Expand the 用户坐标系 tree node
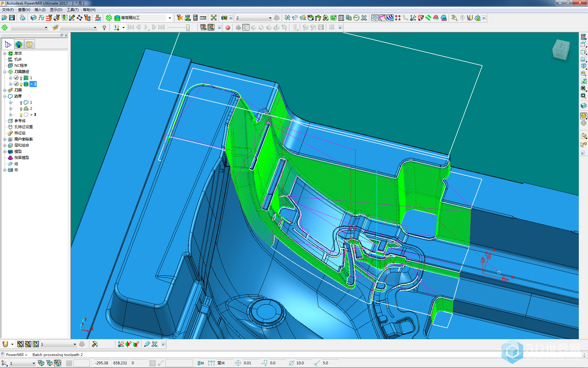The width and height of the screenshot is (588, 368). (5, 139)
